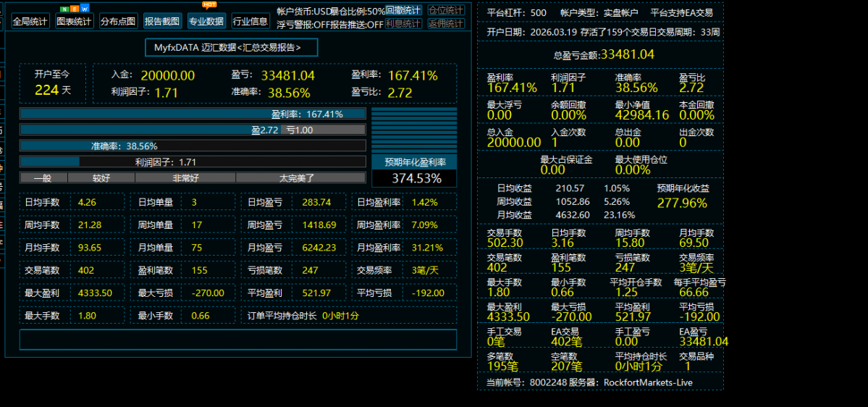Open the 全局统计 tab
Viewport: 868px width, 407px height.
point(30,22)
